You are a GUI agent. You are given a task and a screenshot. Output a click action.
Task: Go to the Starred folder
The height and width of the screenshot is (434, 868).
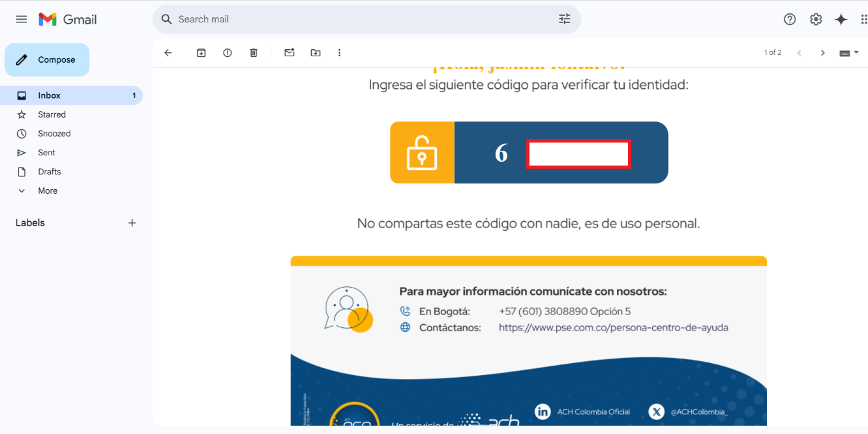pos(52,114)
